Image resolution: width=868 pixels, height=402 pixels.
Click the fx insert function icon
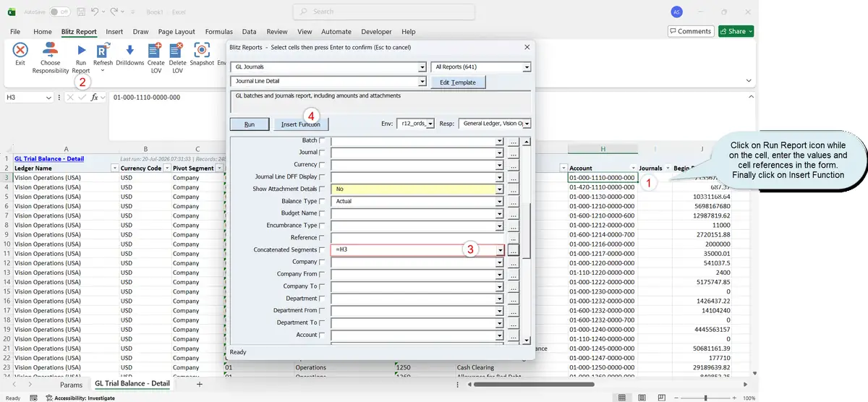pyautogui.click(x=95, y=98)
